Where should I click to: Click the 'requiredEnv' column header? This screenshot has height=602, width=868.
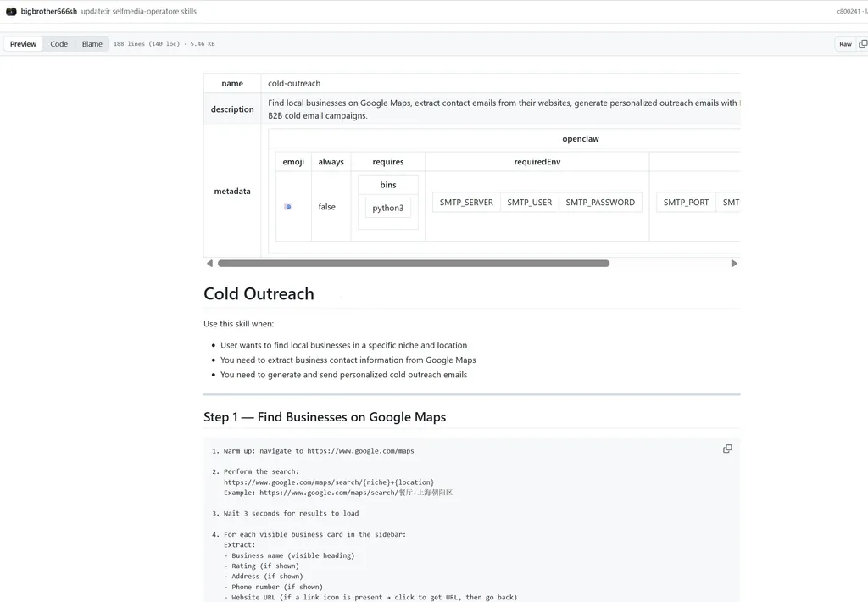pos(537,162)
